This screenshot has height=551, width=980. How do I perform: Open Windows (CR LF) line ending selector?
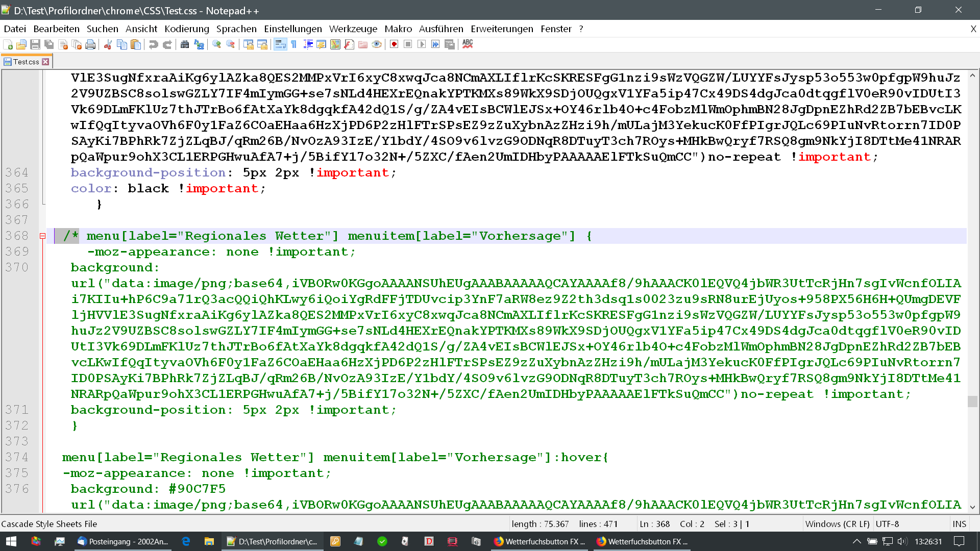(837, 524)
